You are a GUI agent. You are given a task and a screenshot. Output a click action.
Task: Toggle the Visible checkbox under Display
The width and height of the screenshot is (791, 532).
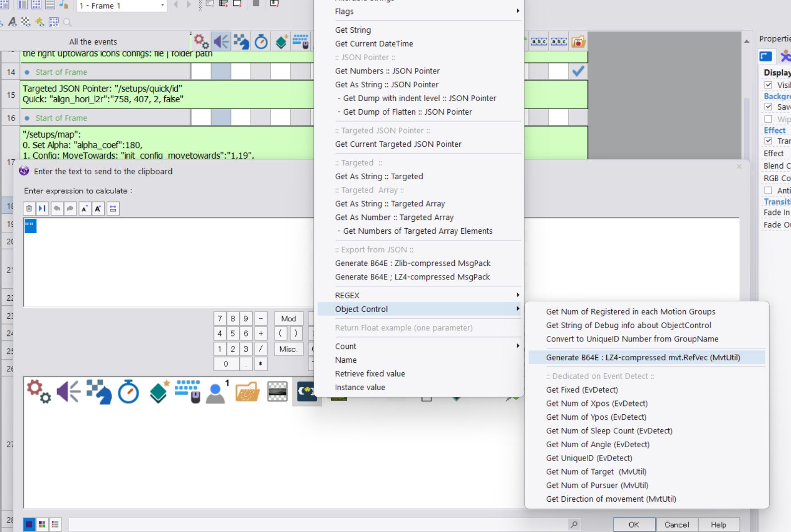(x=768, y=85)
